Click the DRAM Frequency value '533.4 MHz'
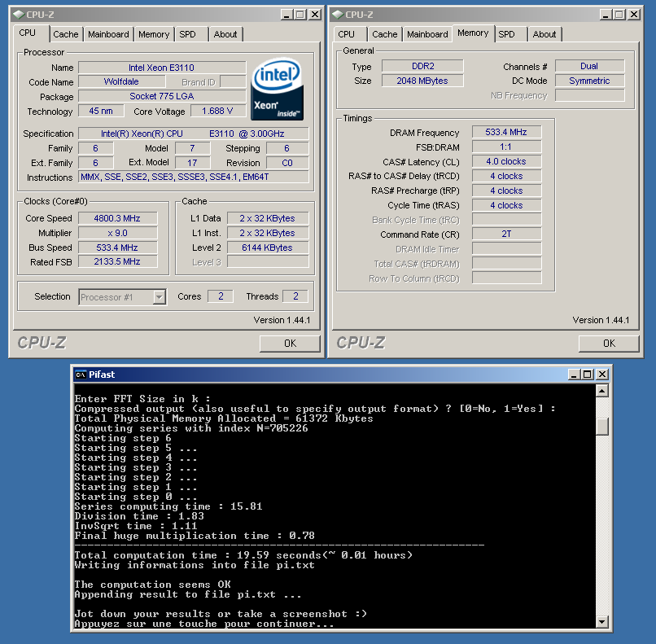This screenshot has height=644, width=656. [506, 132]
